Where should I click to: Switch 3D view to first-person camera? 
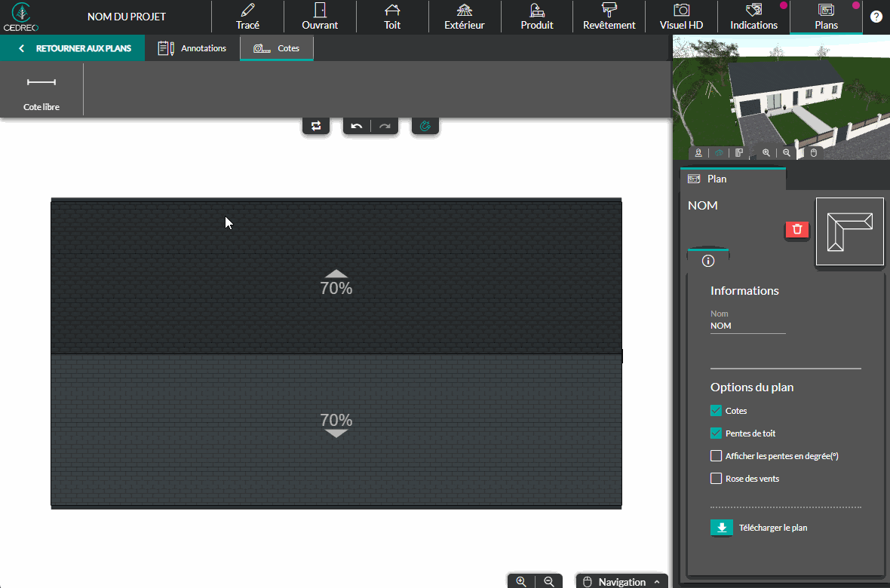698,153
